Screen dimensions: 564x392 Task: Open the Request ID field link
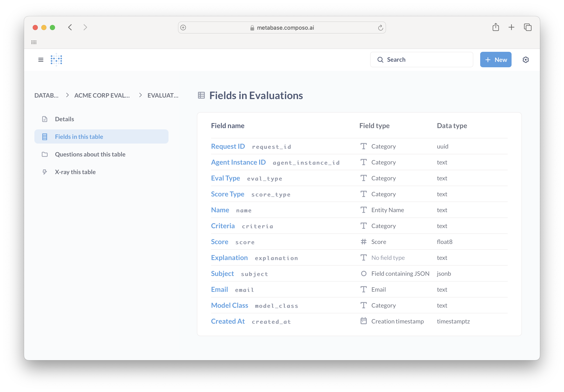pyautogui.click(x=228, y=146)
